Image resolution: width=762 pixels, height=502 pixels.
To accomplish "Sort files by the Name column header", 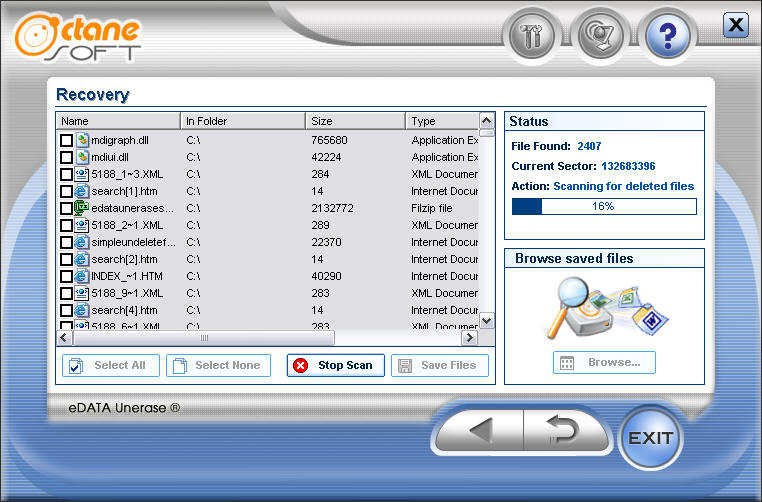I will (118, 121).
